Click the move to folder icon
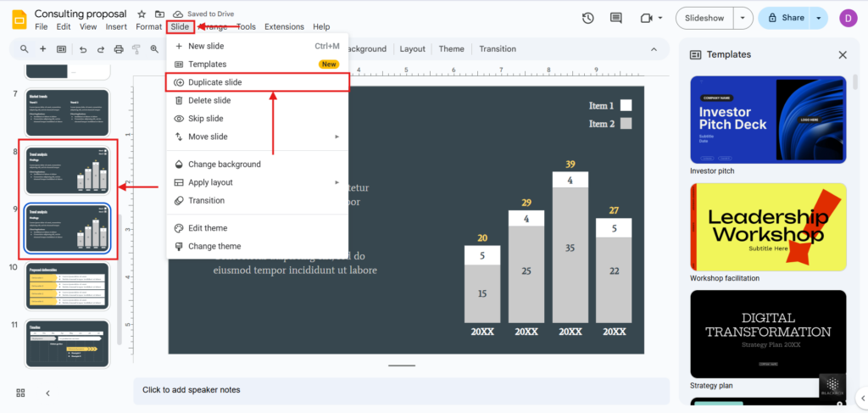The width and height of the screenshot is (868, 413). coord(159,14)
